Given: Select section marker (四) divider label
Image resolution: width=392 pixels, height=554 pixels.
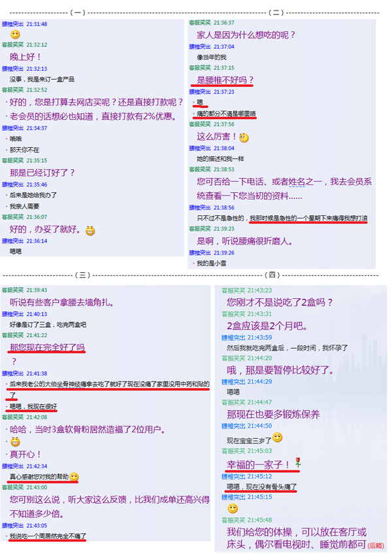Looking at the screenshot, I should (x=272, y=275).
